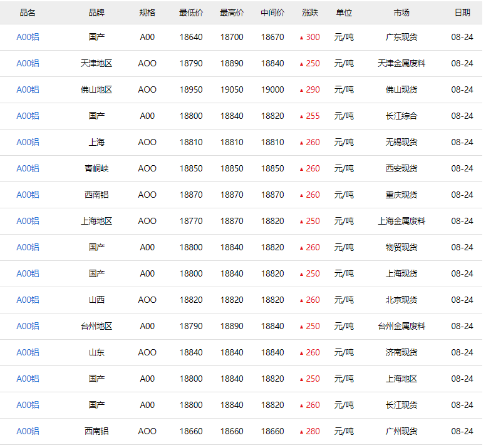
Task: Click the 天津金属废料 market cell
Action: click(x=401, y=63)
